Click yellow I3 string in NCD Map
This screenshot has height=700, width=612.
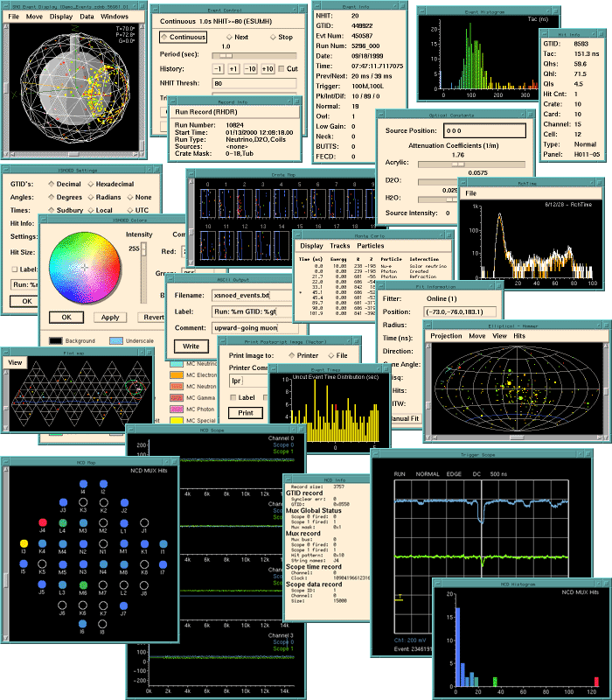24,543
